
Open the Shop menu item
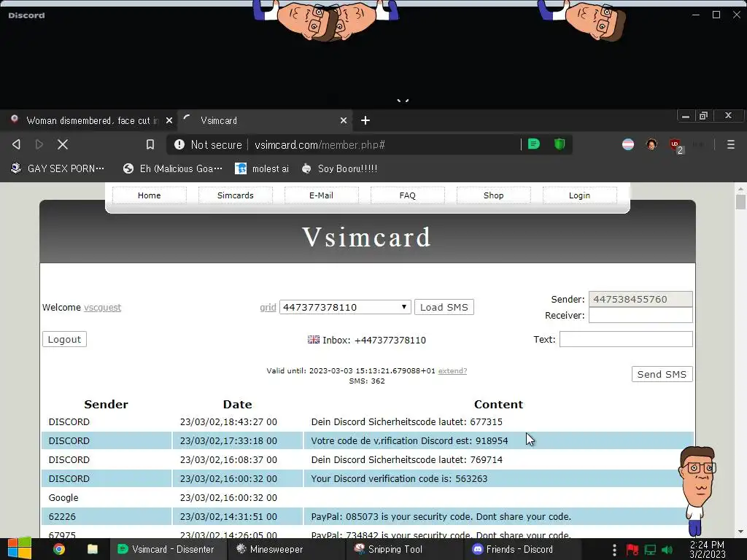point(494,195)
